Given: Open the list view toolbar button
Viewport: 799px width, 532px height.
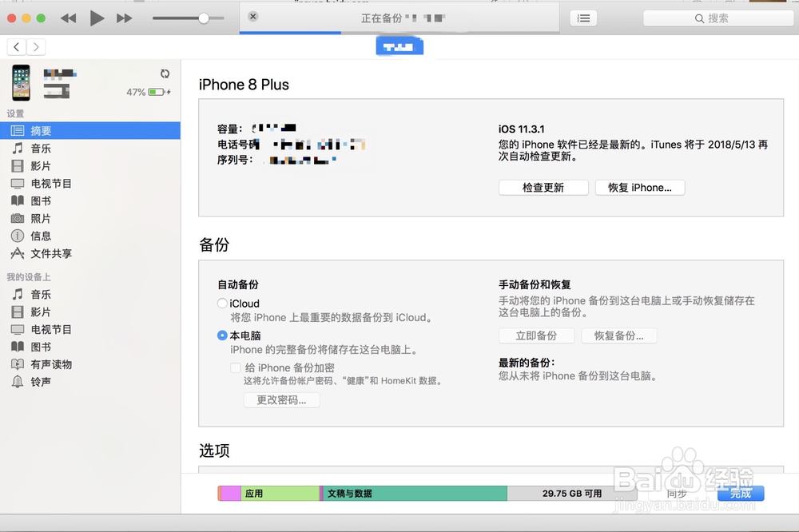Looking at the screenshot, I should click(583, 18).
